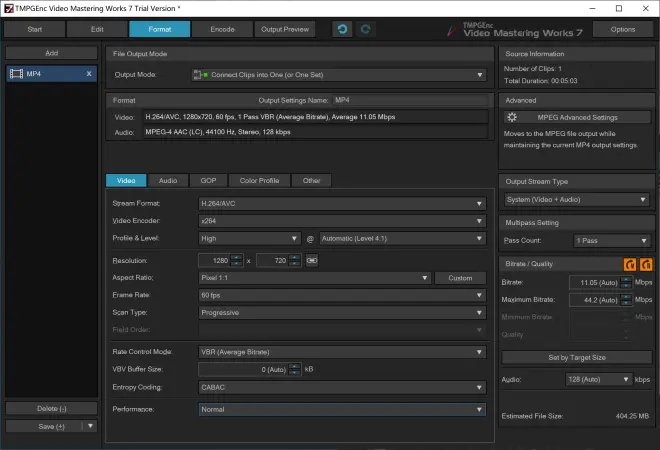Click the resolution width field 1280
Viewport: 660px width, 450px height.
214,261
